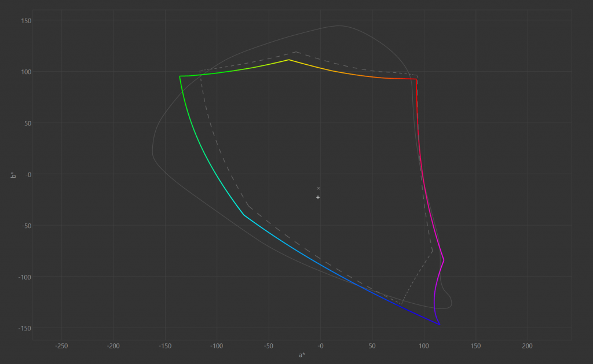The width and height of the screenshot is (593, 364).
Task: Click the -150 label on the b* axis
Action: [25, 329]
